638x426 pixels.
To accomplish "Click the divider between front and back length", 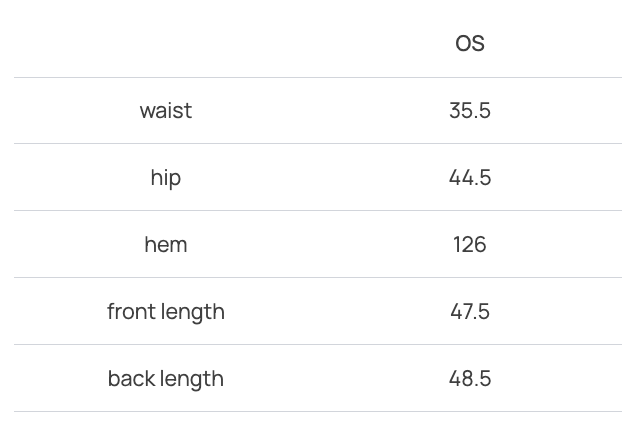I will pos(318,344).
